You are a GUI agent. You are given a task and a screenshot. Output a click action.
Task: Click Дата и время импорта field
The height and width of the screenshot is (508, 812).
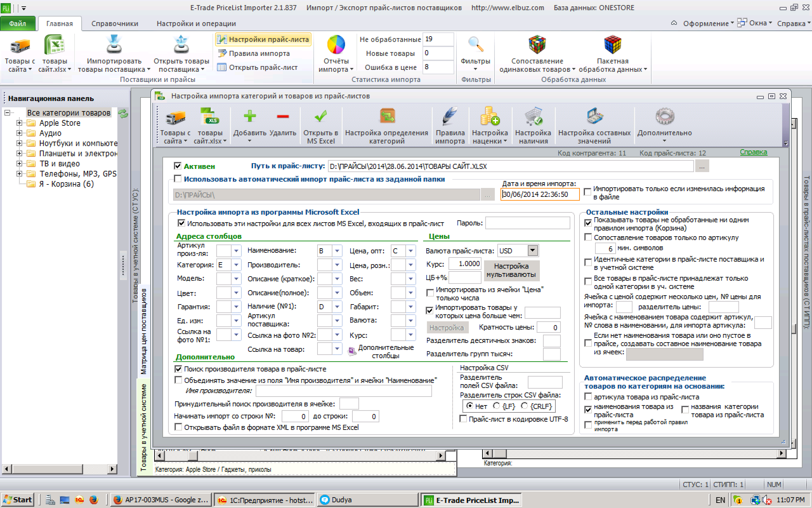pyautogui.click(x=540, y=194)
